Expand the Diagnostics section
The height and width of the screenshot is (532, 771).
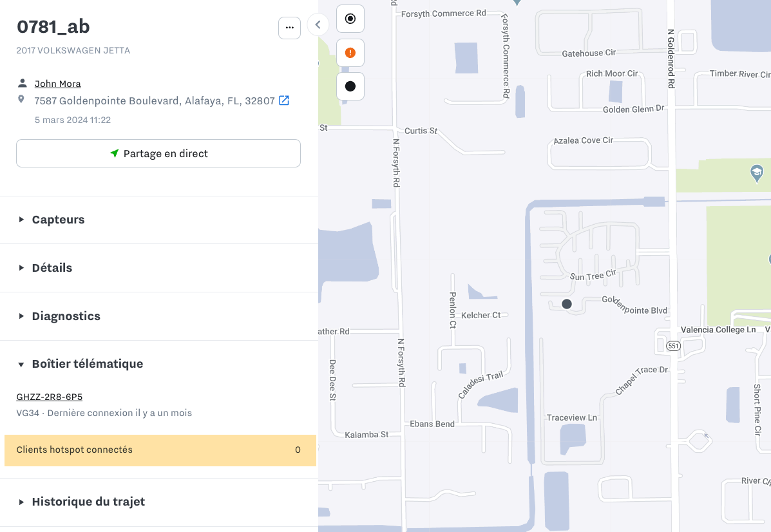click(x=66, y=316)
